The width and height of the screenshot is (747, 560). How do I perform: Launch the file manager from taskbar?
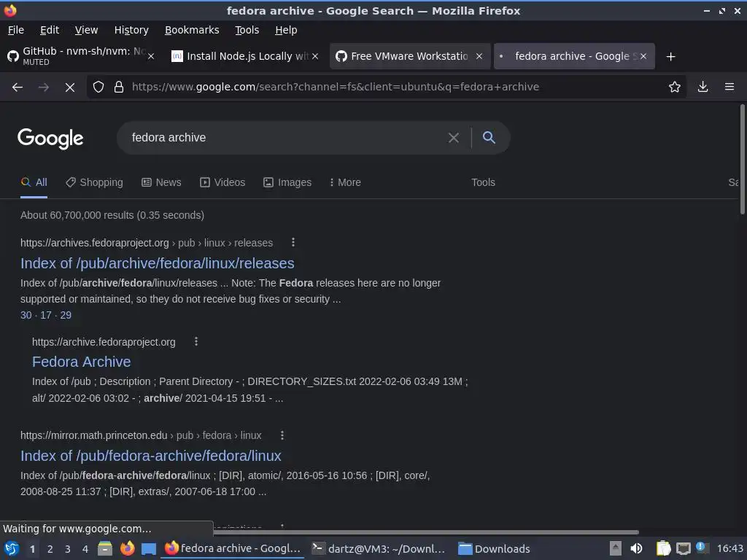[105, 548]
